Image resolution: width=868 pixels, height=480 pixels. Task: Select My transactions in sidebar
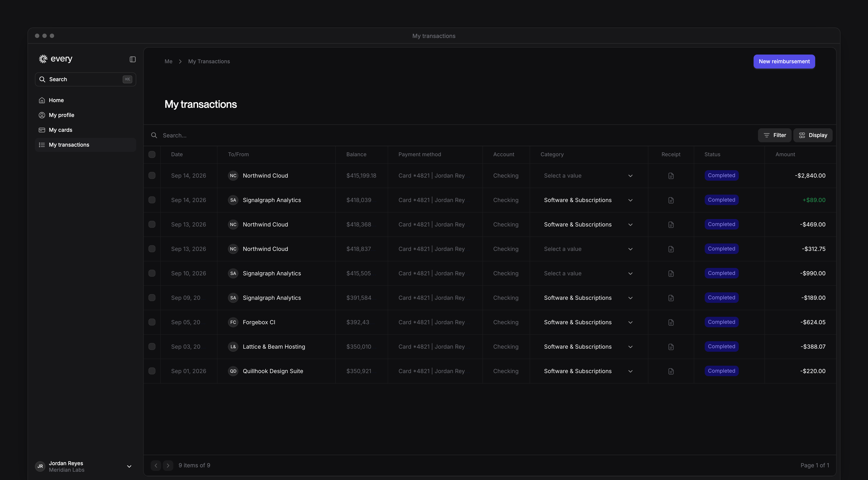[x=86, y=144]
